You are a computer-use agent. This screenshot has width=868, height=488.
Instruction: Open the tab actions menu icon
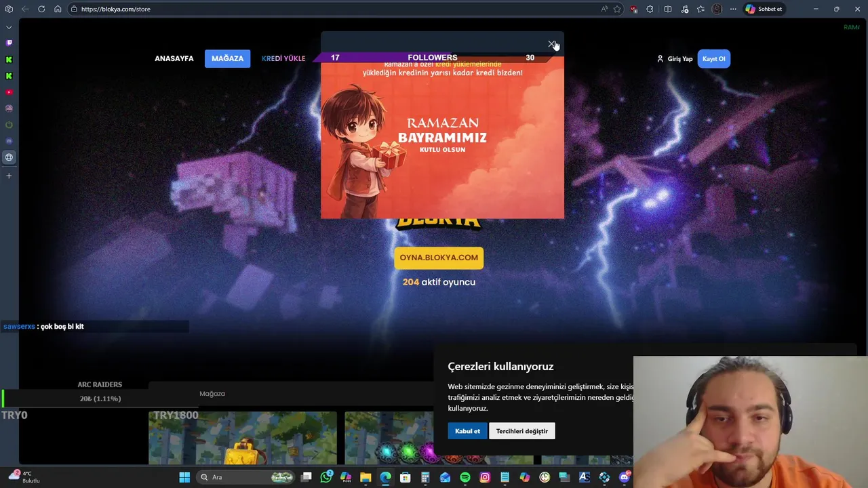pyautogui.click(x=9, y=9)
